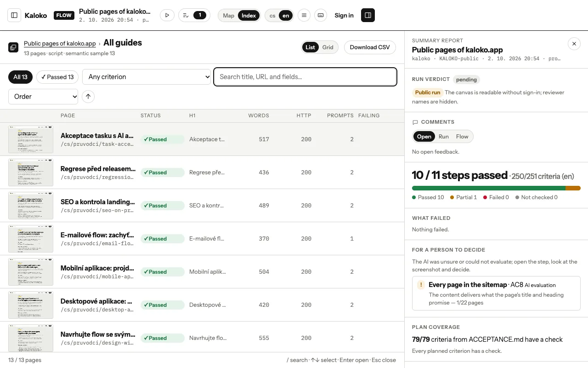Select cs language
The height and width of the screenshot is (368, 588).
[x=272, y=15]
